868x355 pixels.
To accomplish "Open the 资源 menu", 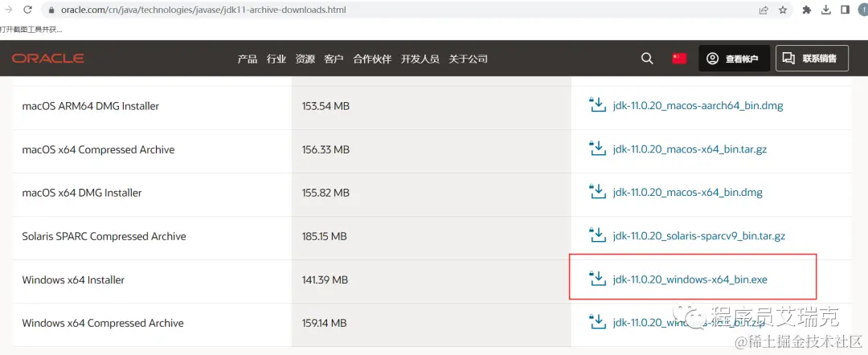I will point(305,59).
